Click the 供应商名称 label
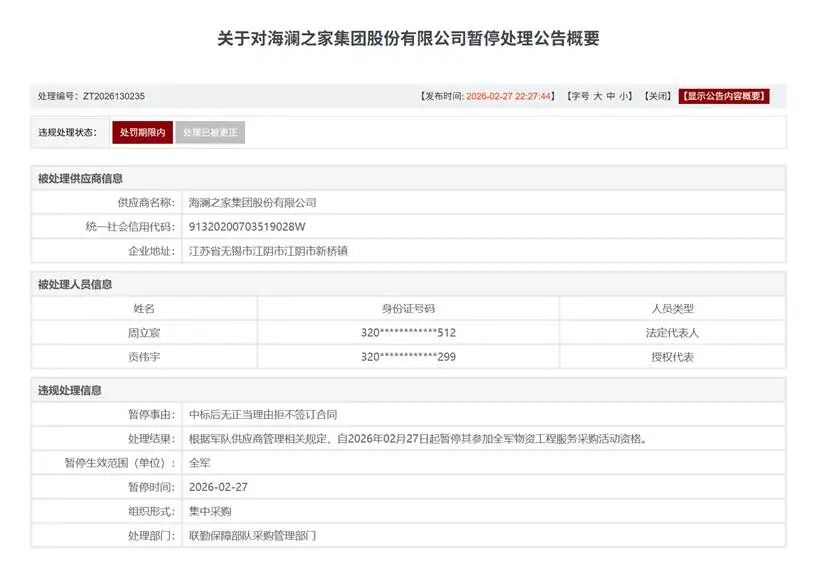Image resolution: width=831 pixels, height=563 pixels. (146, 203)
